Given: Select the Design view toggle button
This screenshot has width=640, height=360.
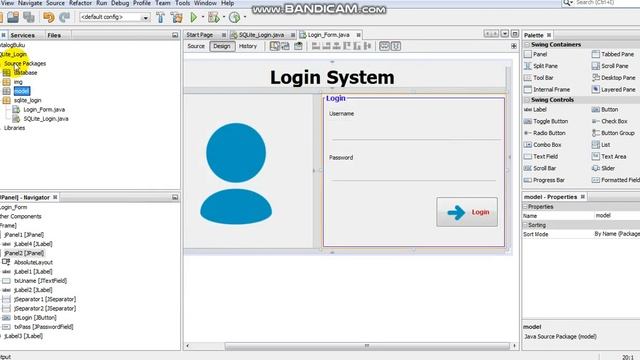Looking at the screenshot, I should 222,46.
